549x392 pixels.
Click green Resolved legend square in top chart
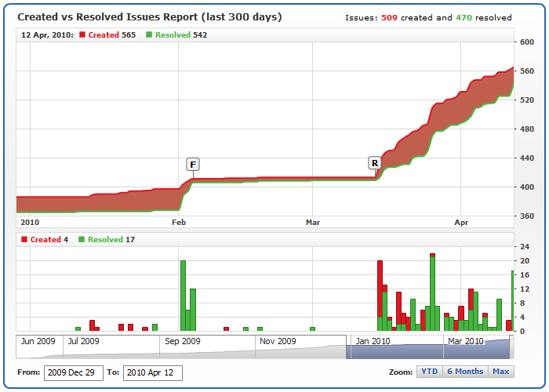pos(150,35)
